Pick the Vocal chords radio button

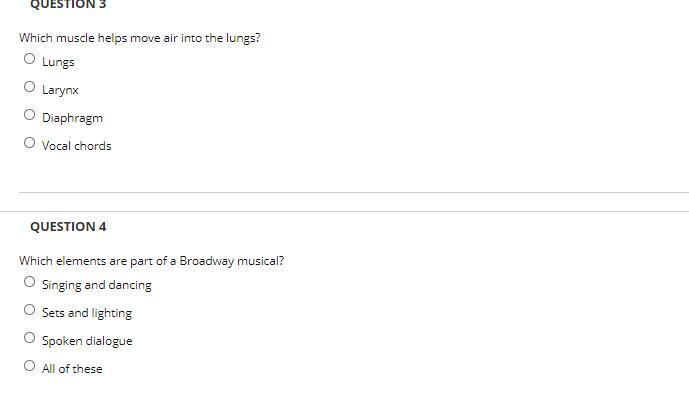29,142
